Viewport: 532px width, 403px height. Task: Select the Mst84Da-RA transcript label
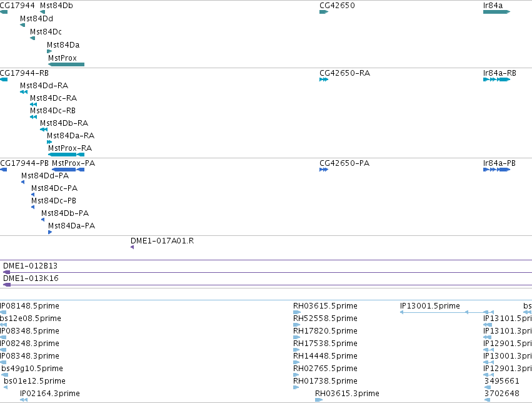(x=71, y=136)
